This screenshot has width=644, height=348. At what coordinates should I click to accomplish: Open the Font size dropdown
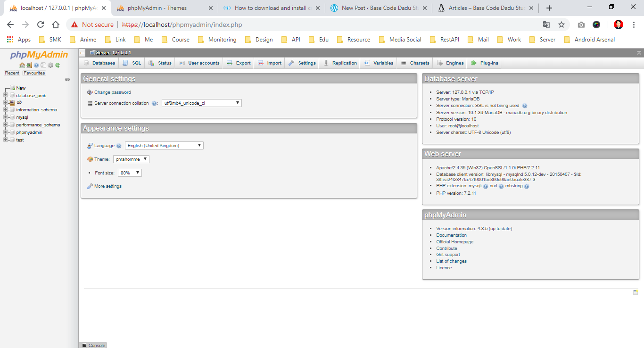coord(130,173)
